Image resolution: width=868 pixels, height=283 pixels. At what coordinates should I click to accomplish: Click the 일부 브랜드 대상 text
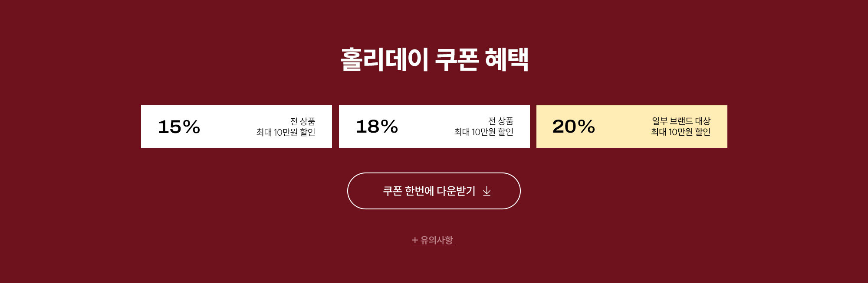click(681, 121)
